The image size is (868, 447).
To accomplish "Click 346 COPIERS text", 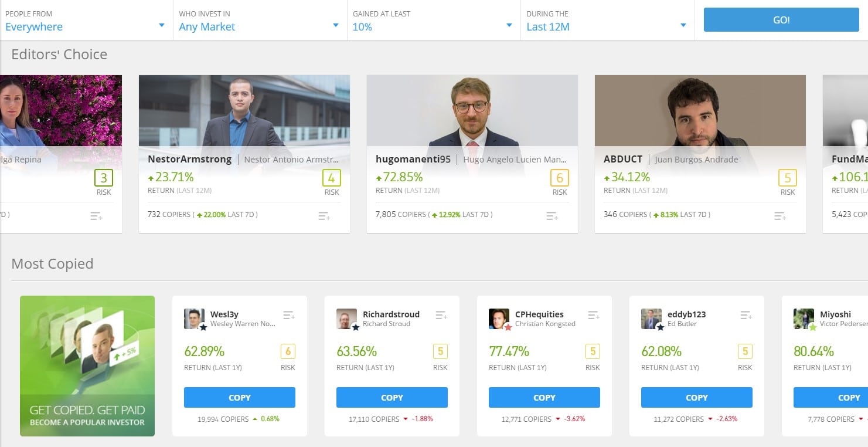I will pos(625,215).
